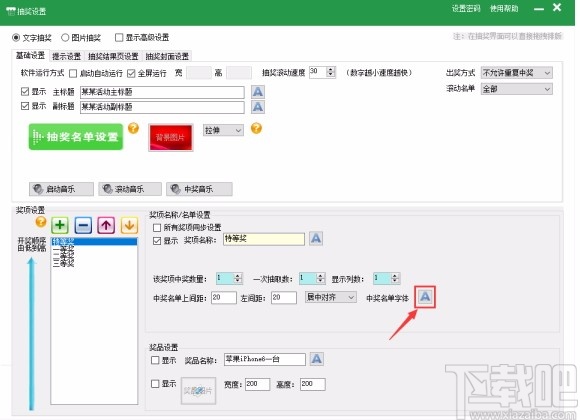580x420 pixels.
Task: Move selected prize item up
Action: [106, 225]
